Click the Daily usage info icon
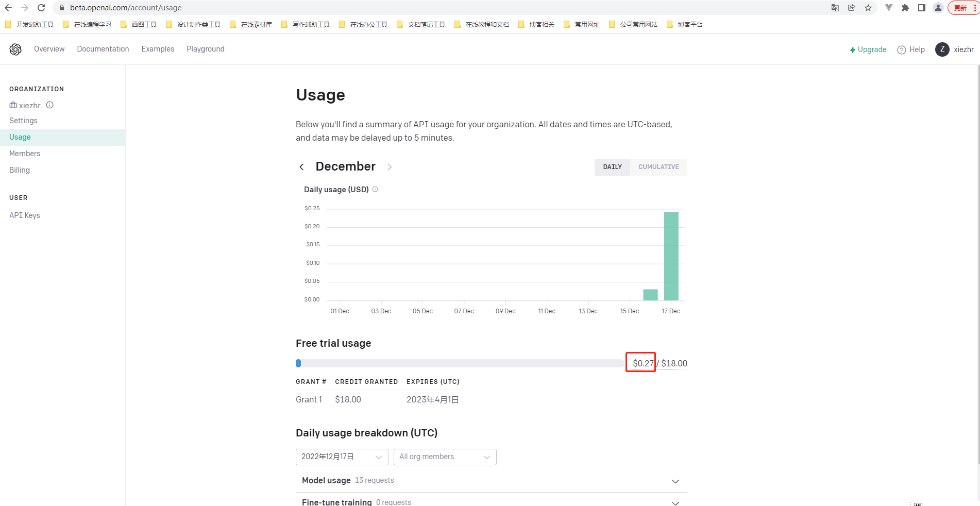The image size is (980, 506). [375, 189]
